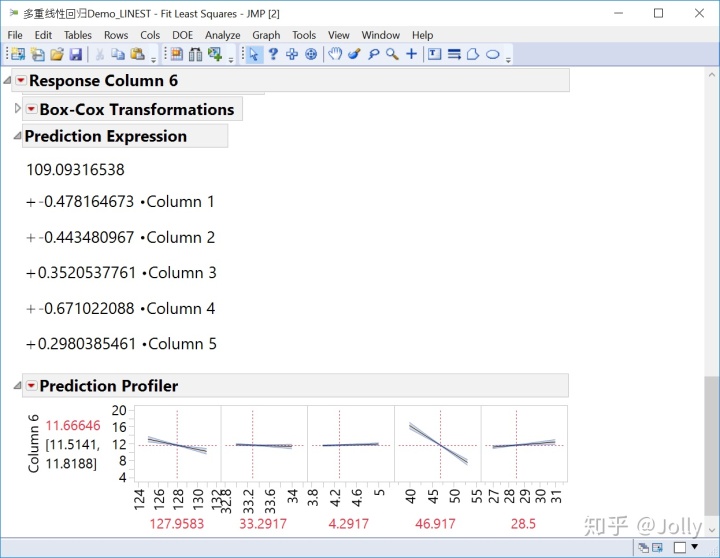This screenshot has height=558, width=720.
Task: Select the Lines drawing tool
Action: pyautogui.click(x=454, y=54)
